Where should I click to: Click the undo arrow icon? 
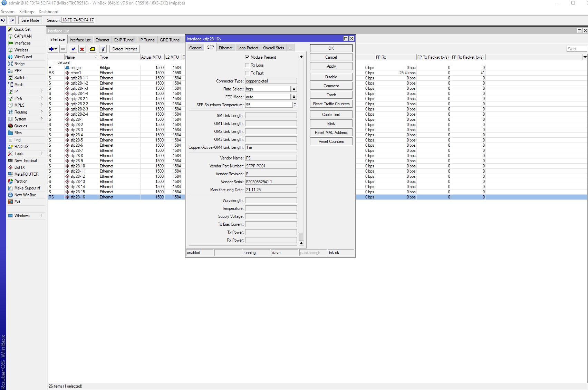[3, 20]
